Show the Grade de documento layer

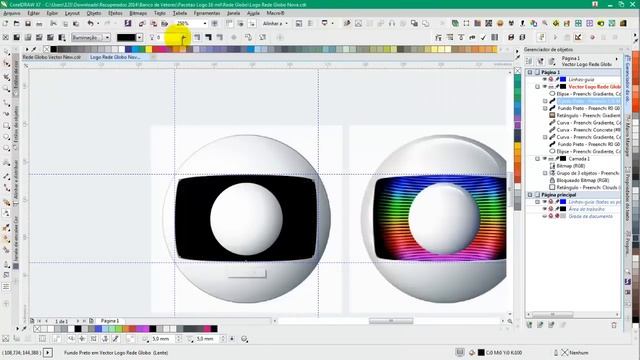tap(544, 216)
